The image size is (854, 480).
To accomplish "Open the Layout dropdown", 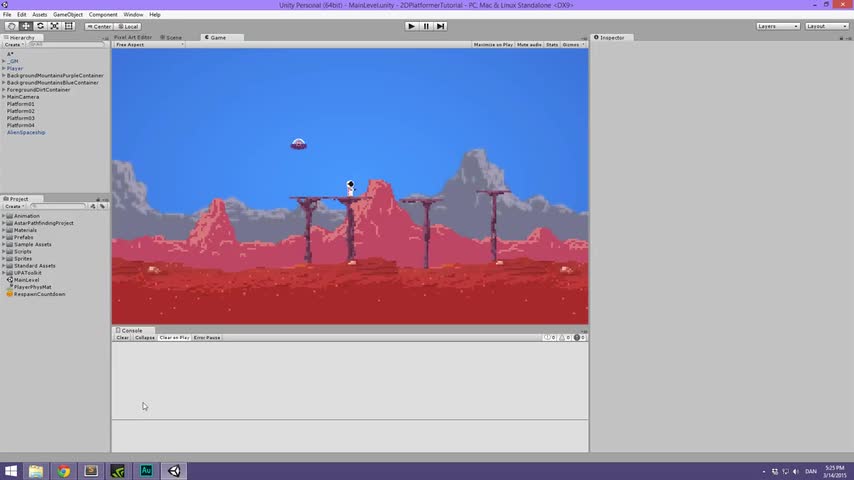I will [826, 26].
